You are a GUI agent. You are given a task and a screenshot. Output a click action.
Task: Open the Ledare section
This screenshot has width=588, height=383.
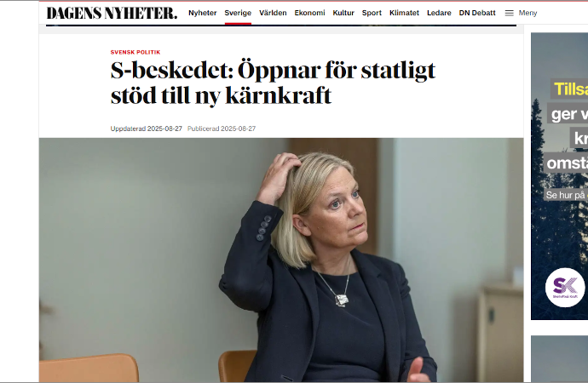pos(439,13)
